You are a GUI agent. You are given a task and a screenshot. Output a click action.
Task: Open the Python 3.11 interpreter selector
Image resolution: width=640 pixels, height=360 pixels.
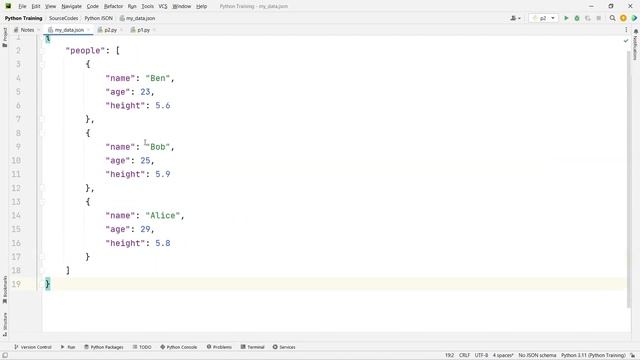coord(593,355)
